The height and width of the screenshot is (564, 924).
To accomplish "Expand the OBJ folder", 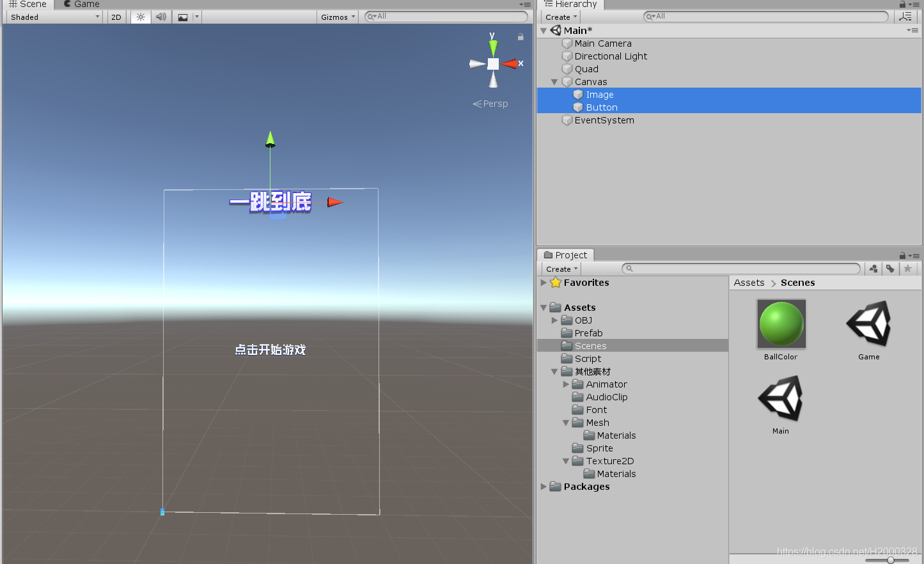I will 554,320.
